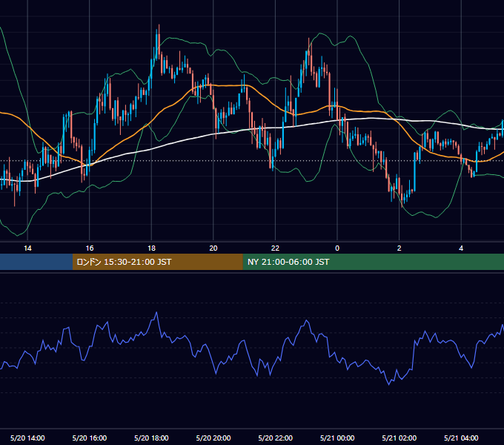Click the 5/20 18:00 time label

(x=151, y=438)
